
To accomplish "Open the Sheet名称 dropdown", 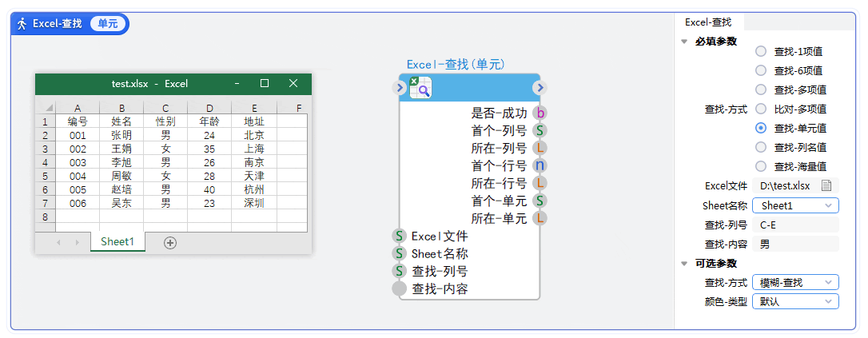I will coord(796,205).
